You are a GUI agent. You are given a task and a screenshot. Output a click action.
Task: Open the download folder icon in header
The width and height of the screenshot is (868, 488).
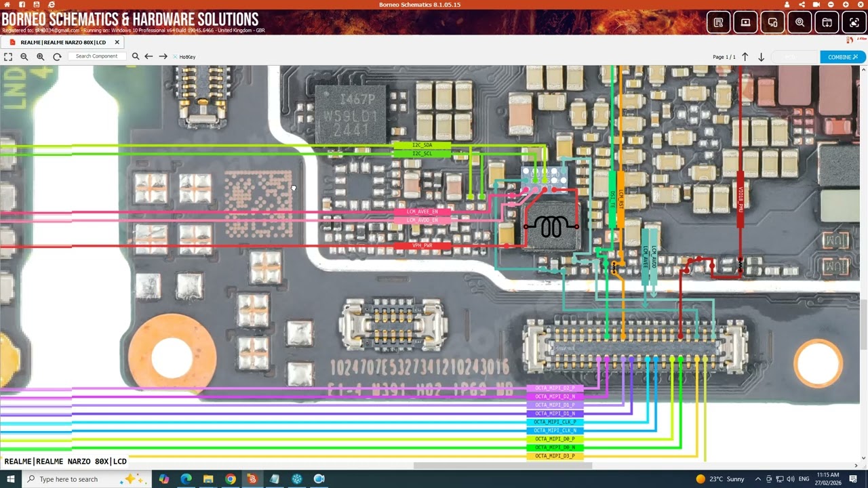pos(827,22)
